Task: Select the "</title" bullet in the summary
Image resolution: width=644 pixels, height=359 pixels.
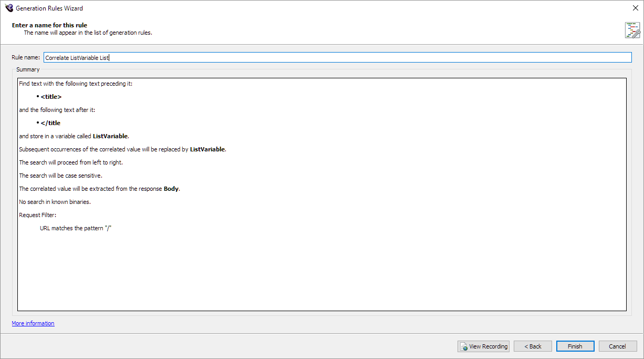Action: 50,123
